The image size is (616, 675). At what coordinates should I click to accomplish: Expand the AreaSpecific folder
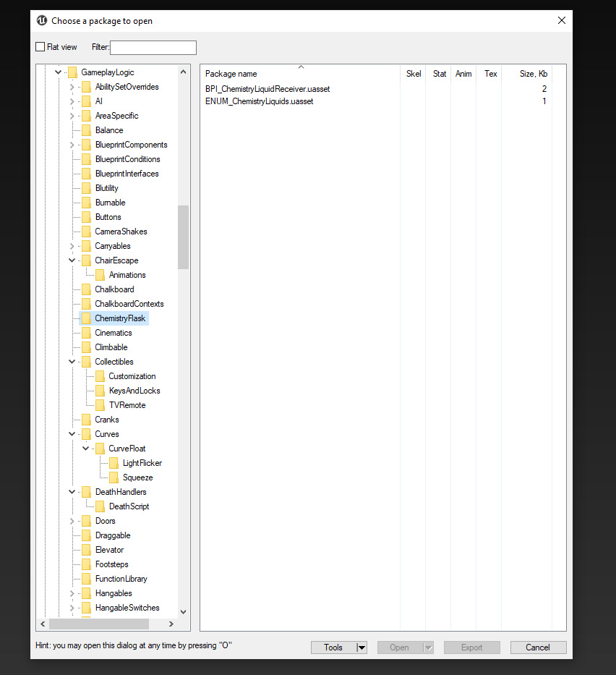72,116
